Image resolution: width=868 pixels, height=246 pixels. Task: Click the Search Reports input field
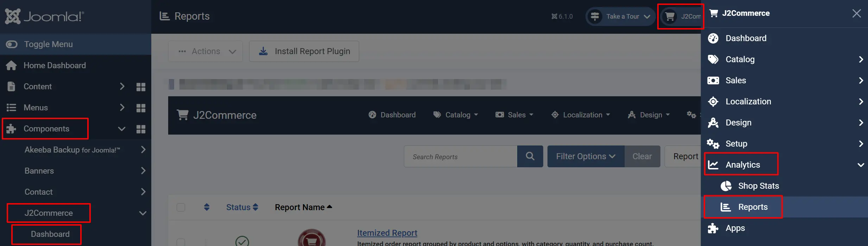pyautogui.click(x=461, y=156)
